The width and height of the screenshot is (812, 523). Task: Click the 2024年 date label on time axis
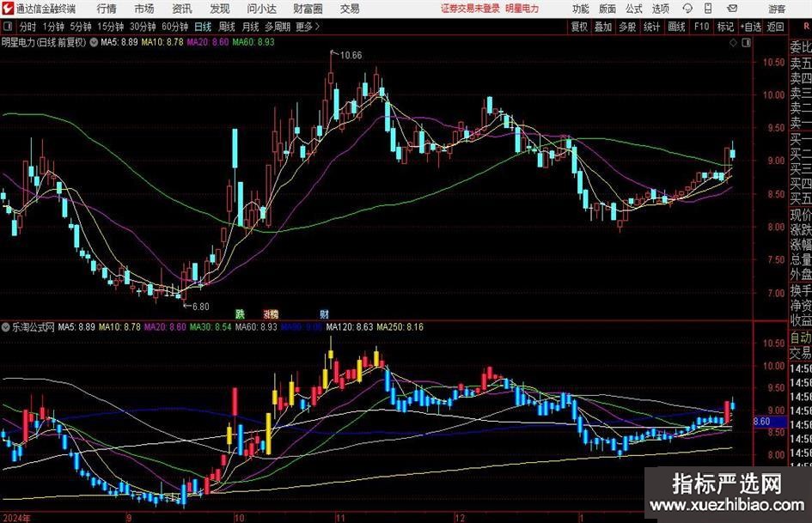coord(16,517)
